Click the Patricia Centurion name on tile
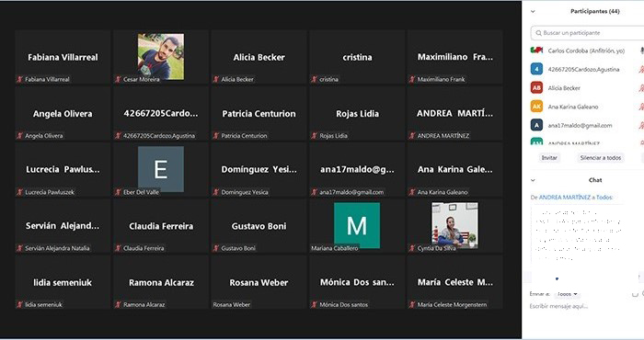Image resolution: width=644 pixels, height=340 pixels. point(259,114)
